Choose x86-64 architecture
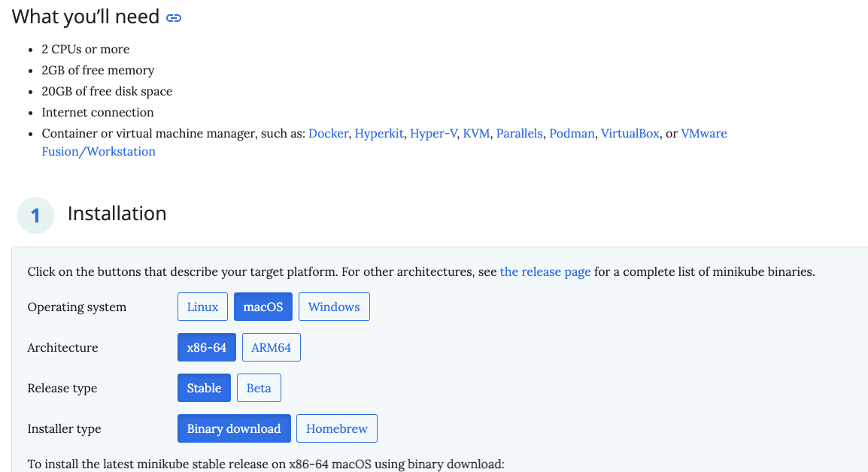The height and width of the screenshot is (472, 868). click(207, 347)
